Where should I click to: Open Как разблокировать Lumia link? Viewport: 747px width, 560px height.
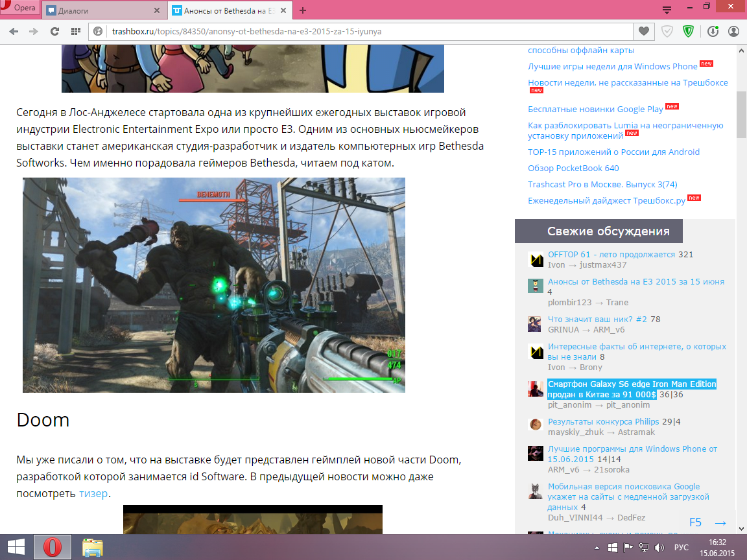point(625,130)
